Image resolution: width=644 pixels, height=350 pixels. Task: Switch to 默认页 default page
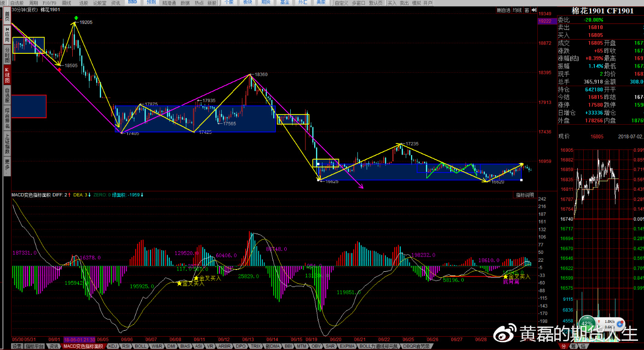click(x=376, y=3)
